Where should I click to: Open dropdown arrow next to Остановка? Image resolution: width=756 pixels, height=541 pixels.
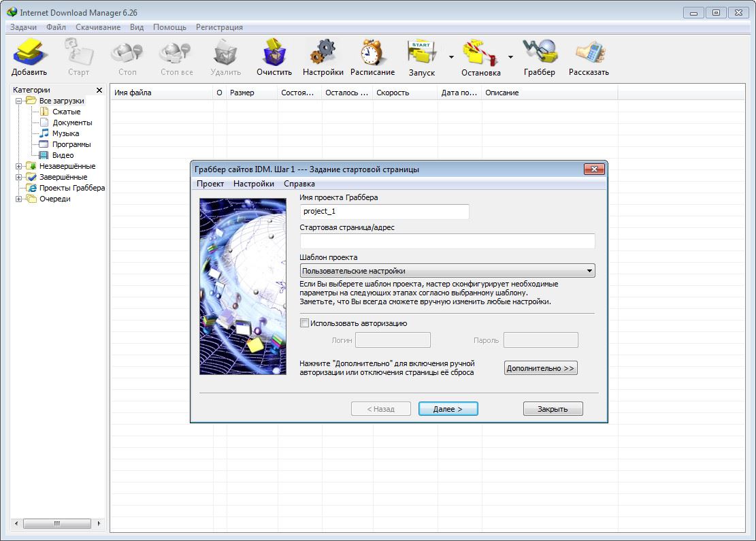point(510,57)
